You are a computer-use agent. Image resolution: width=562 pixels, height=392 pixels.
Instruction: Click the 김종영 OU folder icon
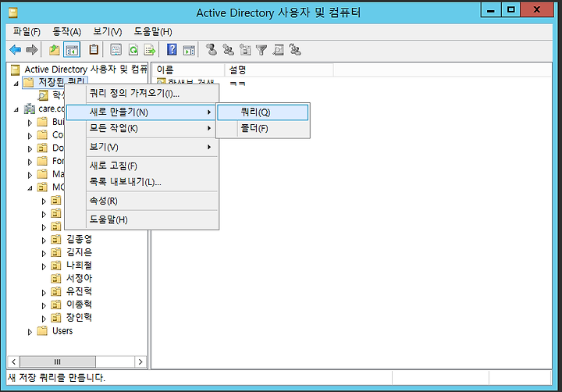pyautogui.click(x=56, y=239)
